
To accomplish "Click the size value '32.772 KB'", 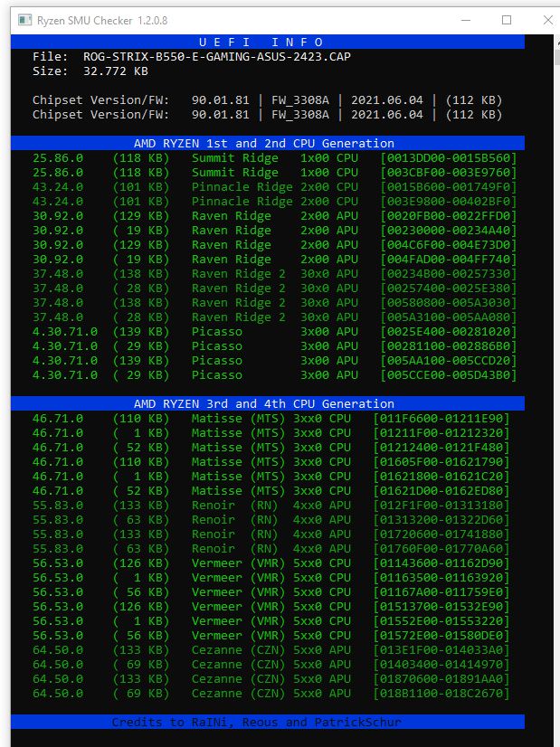I will (116, 71).
